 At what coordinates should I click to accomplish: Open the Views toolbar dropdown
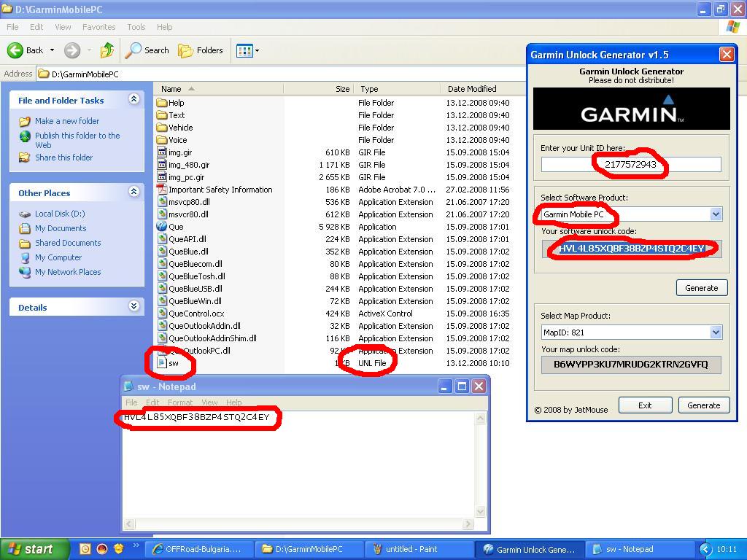point(247,50)
